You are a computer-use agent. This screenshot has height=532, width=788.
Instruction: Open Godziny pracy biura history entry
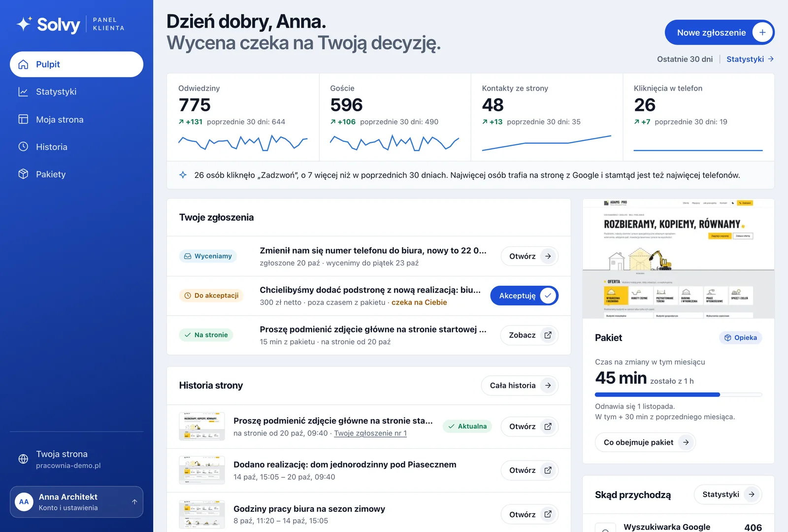tap(529, 514)
